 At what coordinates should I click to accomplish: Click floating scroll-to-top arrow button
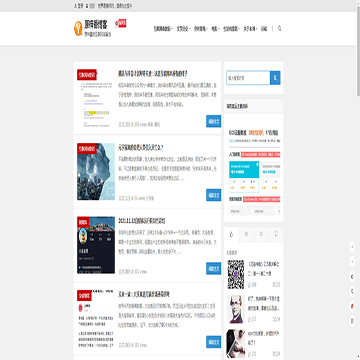coord(352,247)
